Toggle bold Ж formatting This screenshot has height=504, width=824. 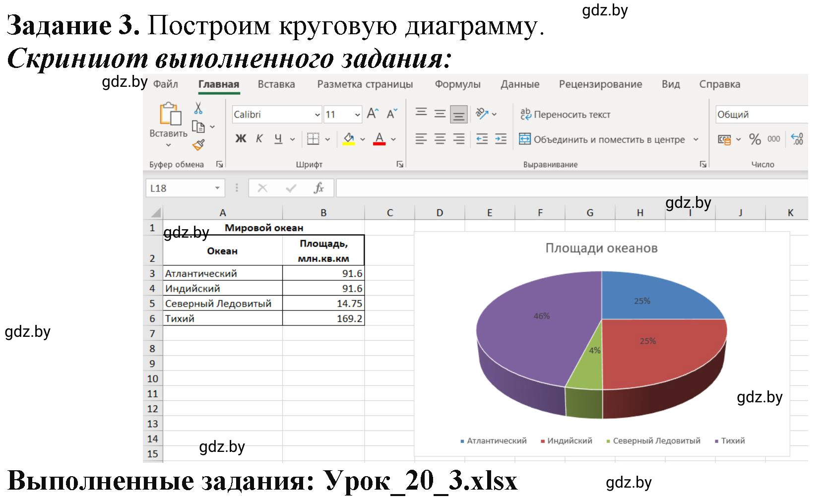click(x=241, y=139)
